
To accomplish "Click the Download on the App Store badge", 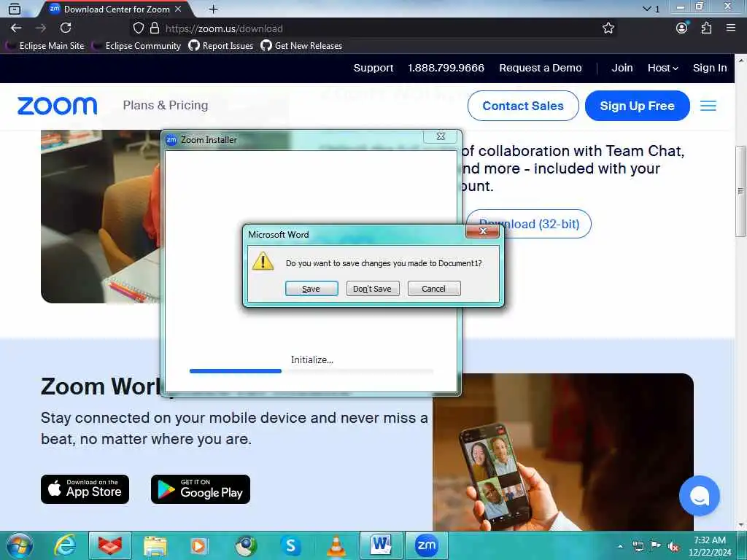I will 85,489.
